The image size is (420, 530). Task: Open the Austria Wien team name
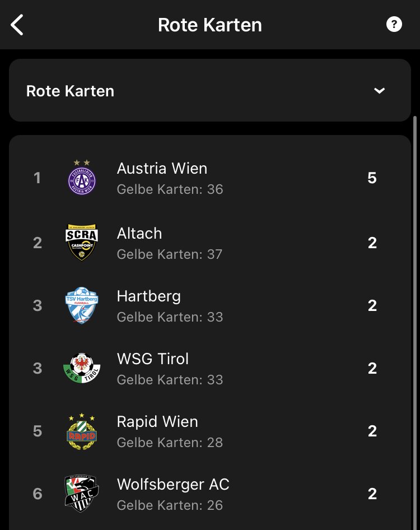pyautogui.click(x=162, y=168)
